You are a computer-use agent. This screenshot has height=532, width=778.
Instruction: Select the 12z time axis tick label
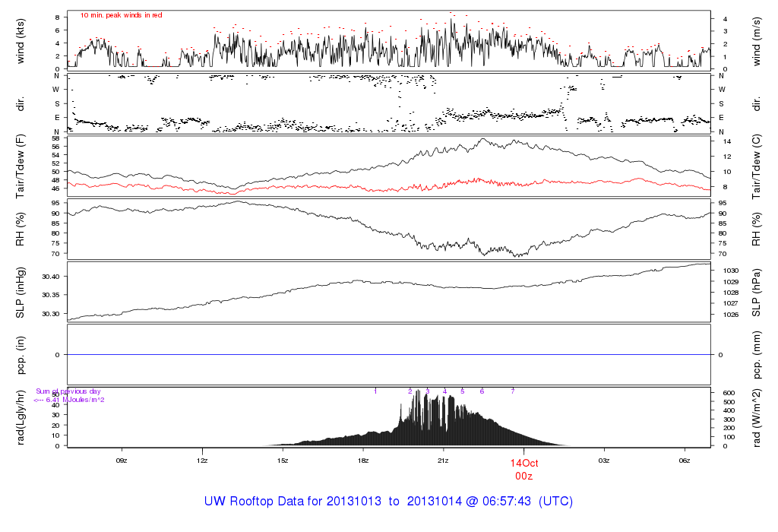(x=202, y=461)
